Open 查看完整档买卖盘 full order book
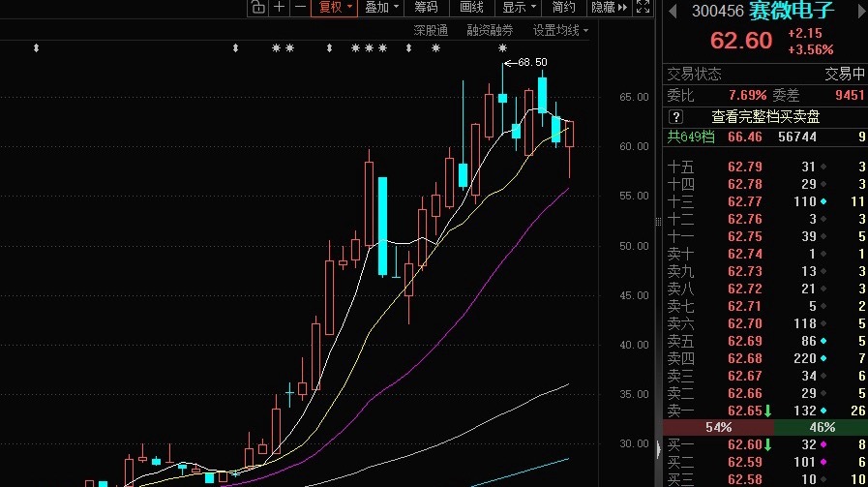The width and height of the screenshot is (868, 487). pyautogui.click(x=765, y=117)
